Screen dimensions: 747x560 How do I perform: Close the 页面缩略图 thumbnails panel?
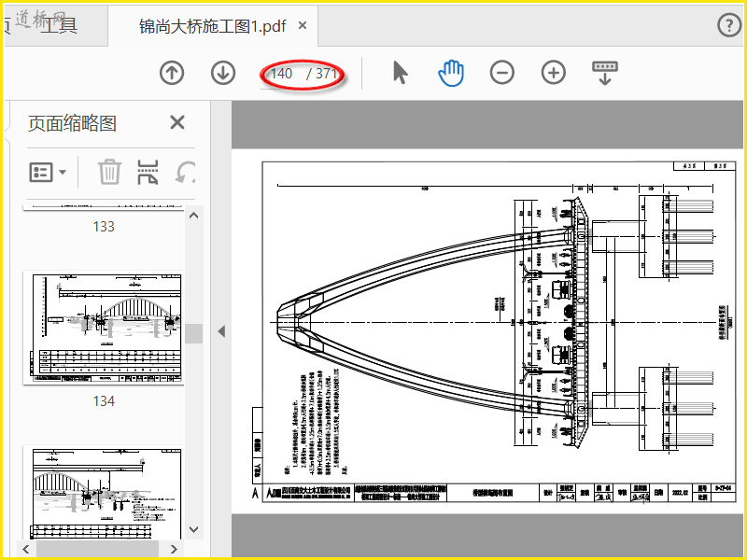(177, 122)
